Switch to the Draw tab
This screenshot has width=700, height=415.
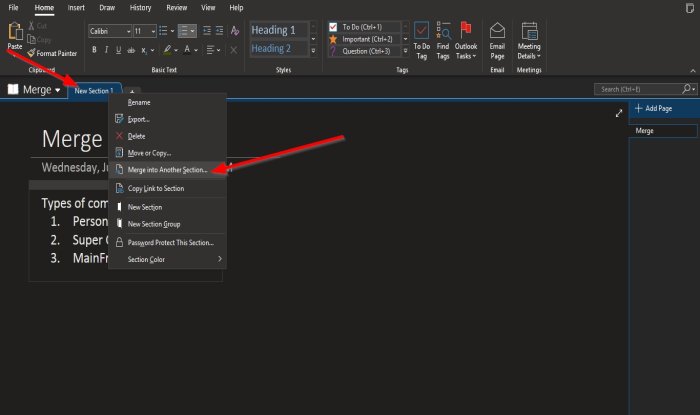[x=107, y=8]
